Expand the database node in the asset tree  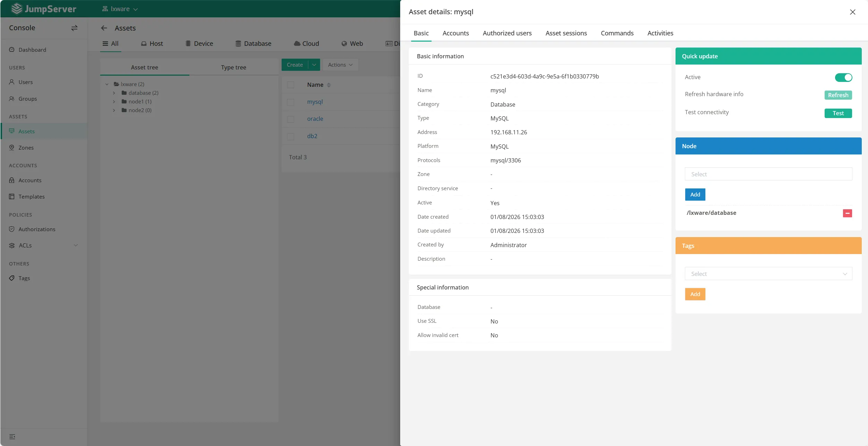(x=114, y=93)
